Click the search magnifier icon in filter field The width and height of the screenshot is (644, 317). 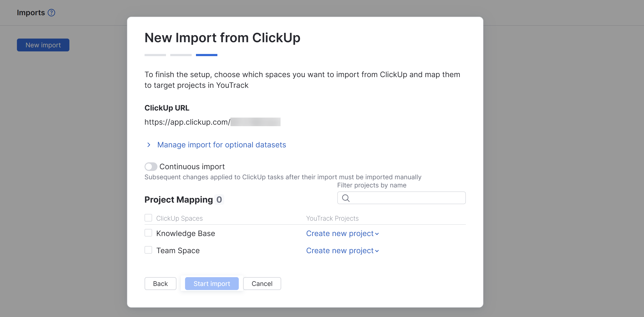[x=346, y=198]
